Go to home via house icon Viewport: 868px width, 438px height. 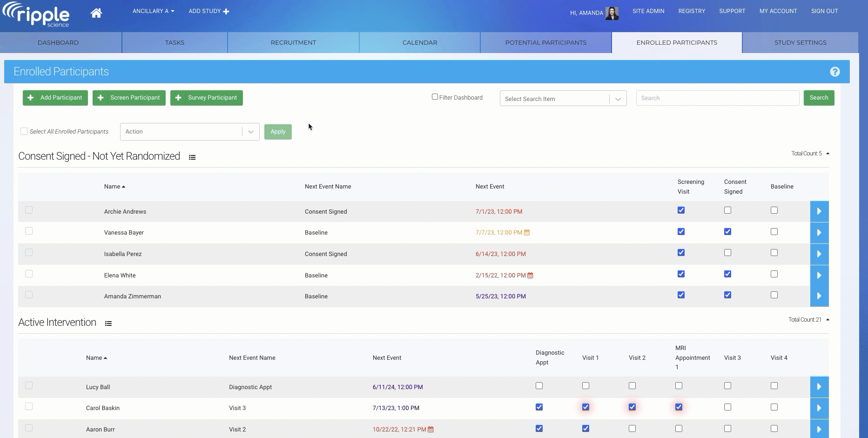coord(96,13)
